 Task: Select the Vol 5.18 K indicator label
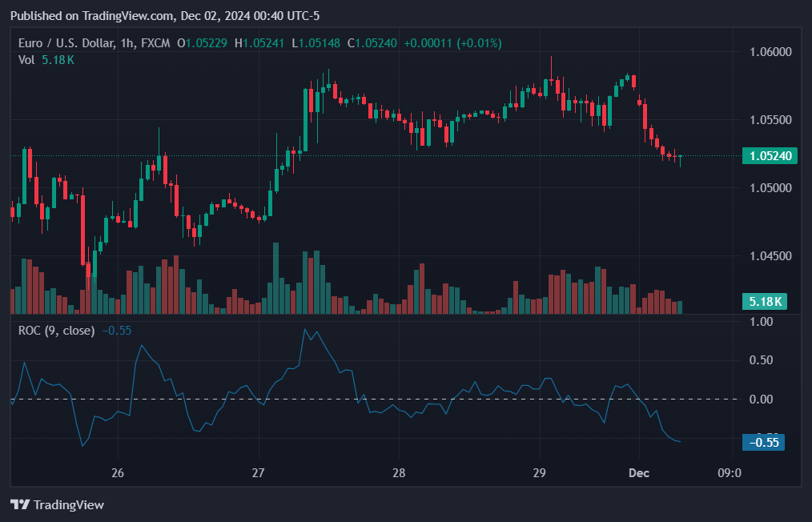point(46,60)
